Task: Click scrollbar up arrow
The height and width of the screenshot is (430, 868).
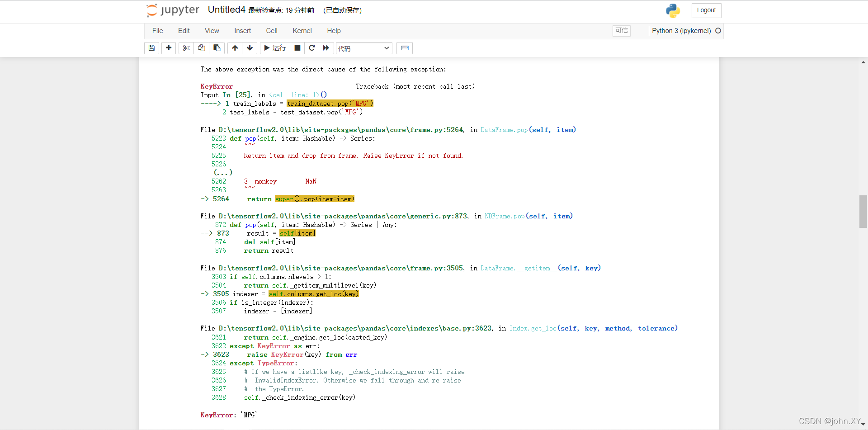Action: coord(863,62)
